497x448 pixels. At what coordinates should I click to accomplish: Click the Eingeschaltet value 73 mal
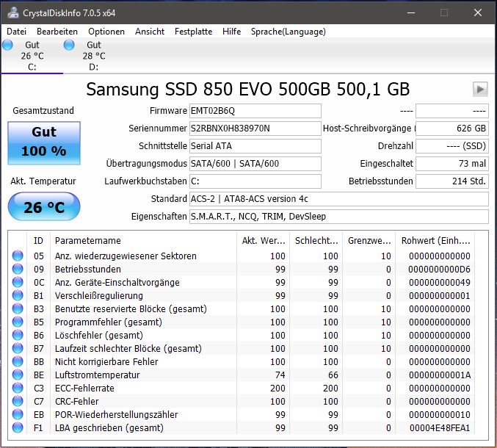click(x=452, y=164)
